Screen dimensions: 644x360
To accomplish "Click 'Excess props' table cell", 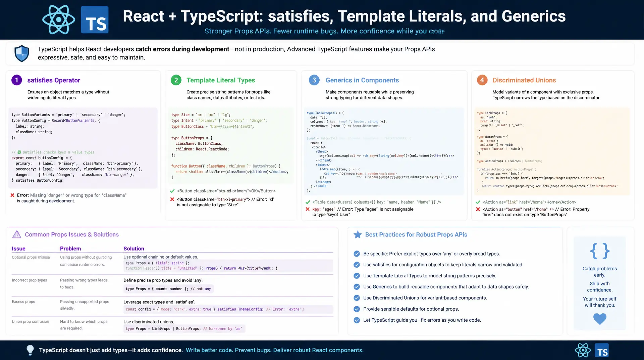I will coord(23,302).
